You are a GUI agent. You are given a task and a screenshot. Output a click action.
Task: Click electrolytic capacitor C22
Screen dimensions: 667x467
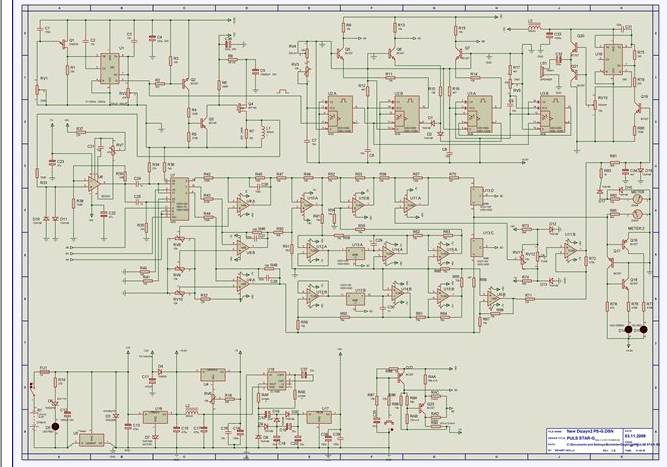103,214
